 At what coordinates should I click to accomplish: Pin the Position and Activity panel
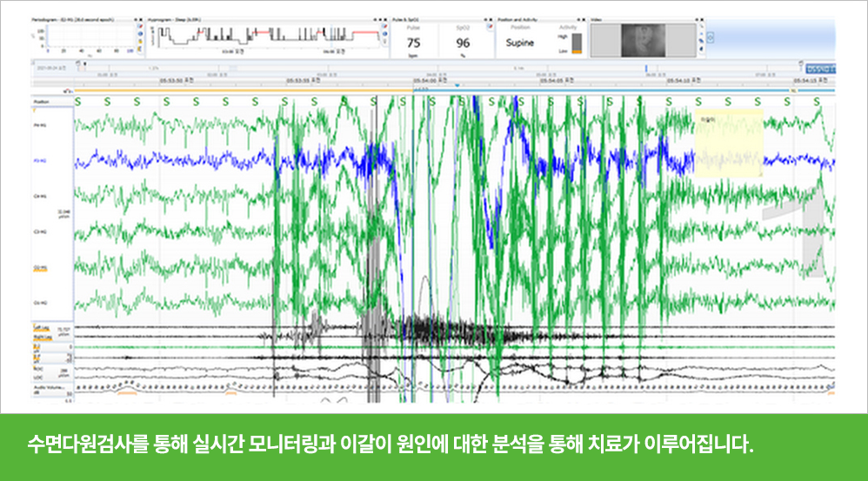click(579, 20)
